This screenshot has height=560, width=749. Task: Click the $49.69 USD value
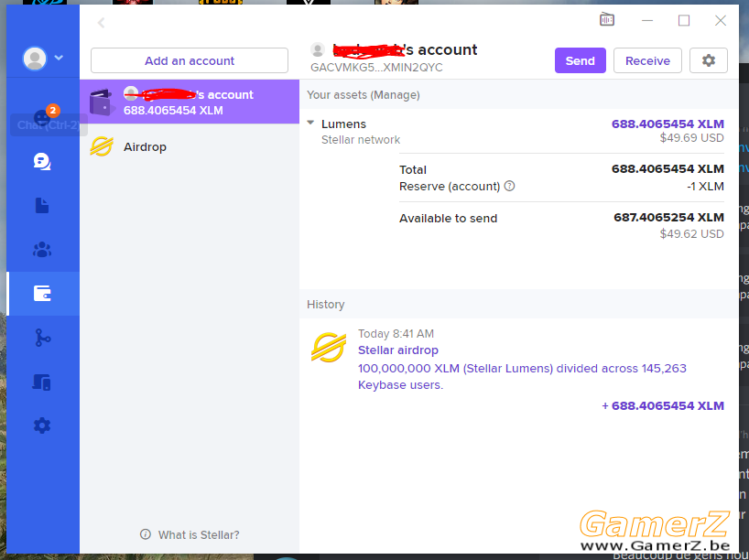tap(691, 138)
